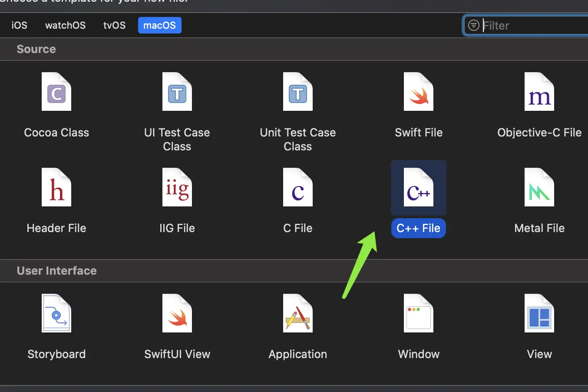Pick the SwiftUI View template icon
588x392 pixels.
click(177, 313)
